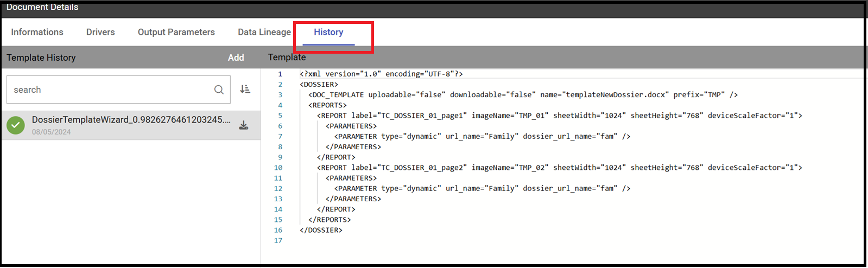Click the TC_DOSSIER_01_page1 REPORT line

[560, 116]
